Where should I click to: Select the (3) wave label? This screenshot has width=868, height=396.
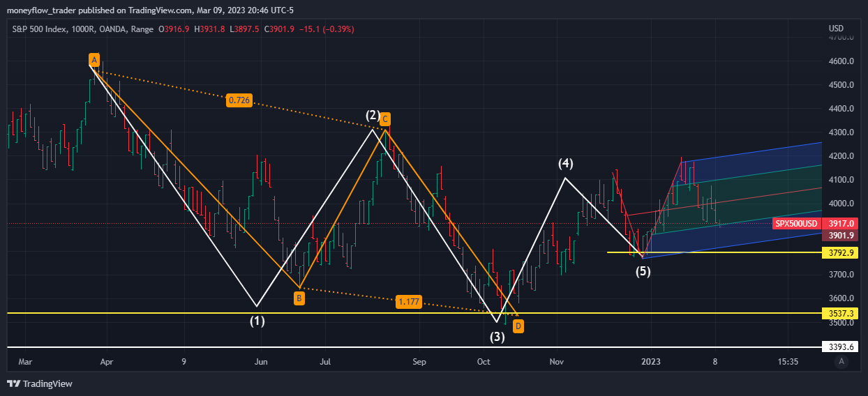pos(497,337)
